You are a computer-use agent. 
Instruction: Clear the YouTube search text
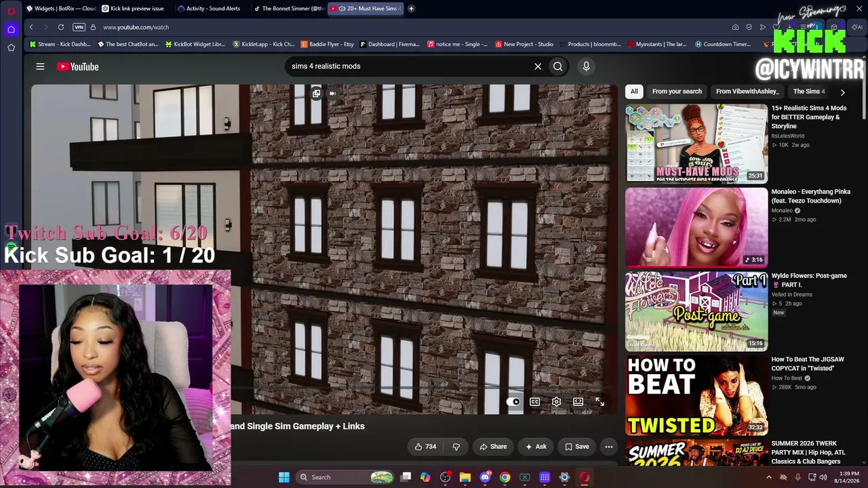point(538,66)
